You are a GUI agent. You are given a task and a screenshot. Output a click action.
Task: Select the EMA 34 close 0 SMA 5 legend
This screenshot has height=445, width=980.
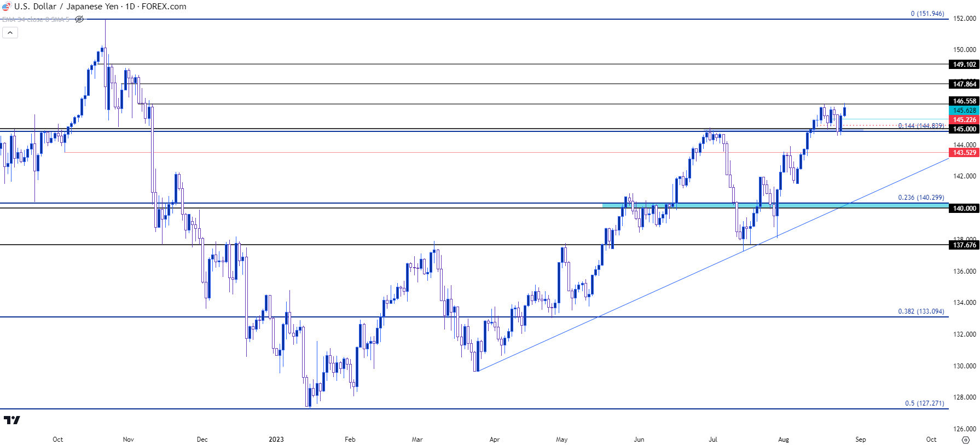click(36, 19)
